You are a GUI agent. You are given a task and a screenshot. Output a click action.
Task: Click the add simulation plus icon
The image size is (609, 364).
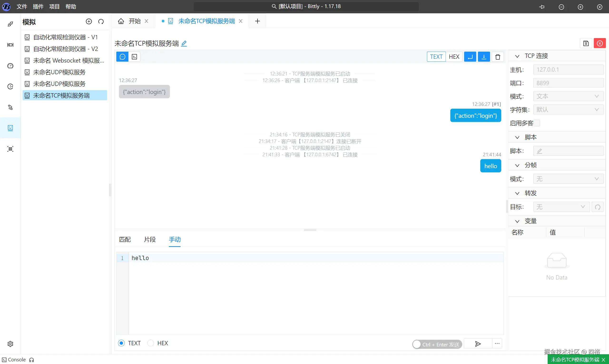click(89, 22)
